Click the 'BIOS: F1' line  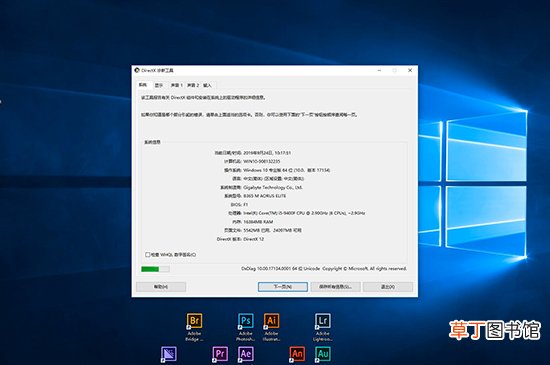239,205
